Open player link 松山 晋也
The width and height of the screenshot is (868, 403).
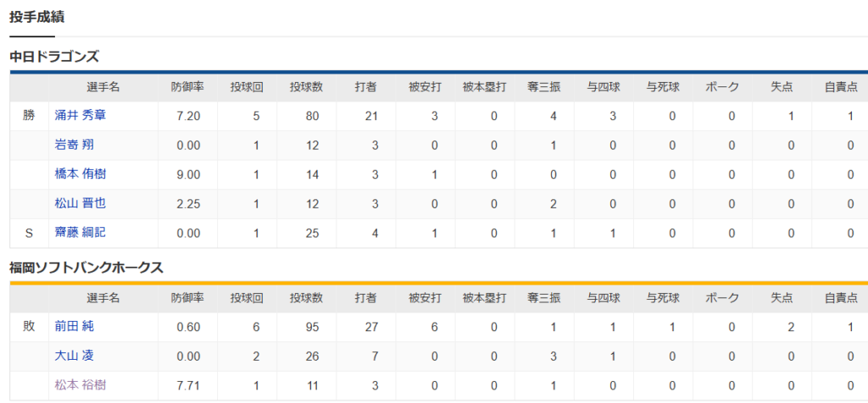click(80, 203)
